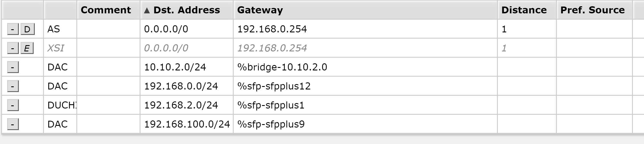Remove the 192.168.2.0/24 sfp-sfpplus1 route
The height and width of the screenshot is (144, 644).
(x=13, y=105)
